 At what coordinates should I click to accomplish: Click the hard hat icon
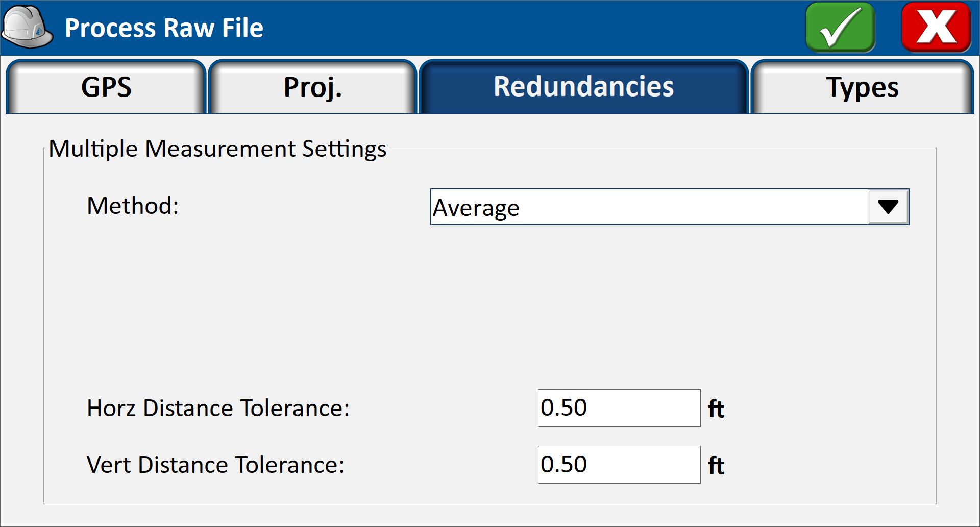(x=27, y=27)
